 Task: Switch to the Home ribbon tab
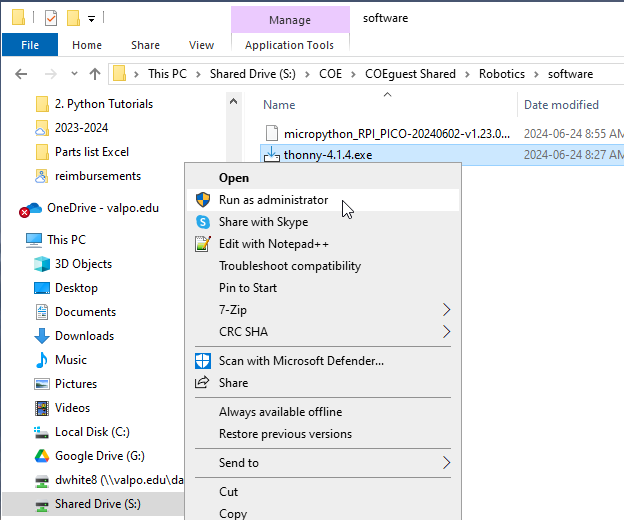(87, 45)
